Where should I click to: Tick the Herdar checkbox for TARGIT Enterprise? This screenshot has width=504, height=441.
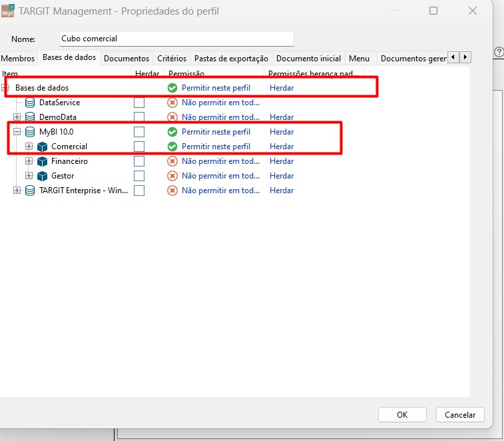(139, 191)
